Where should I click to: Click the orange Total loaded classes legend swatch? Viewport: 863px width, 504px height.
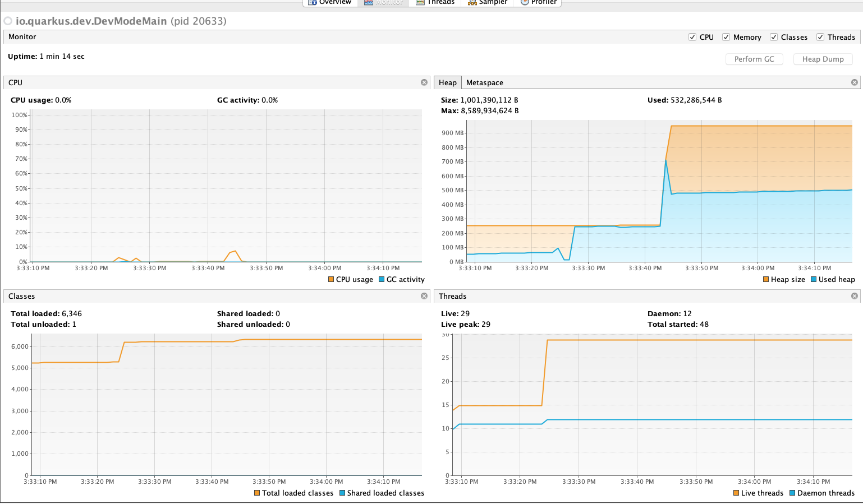pyautogui.click(x=257, y=493)
